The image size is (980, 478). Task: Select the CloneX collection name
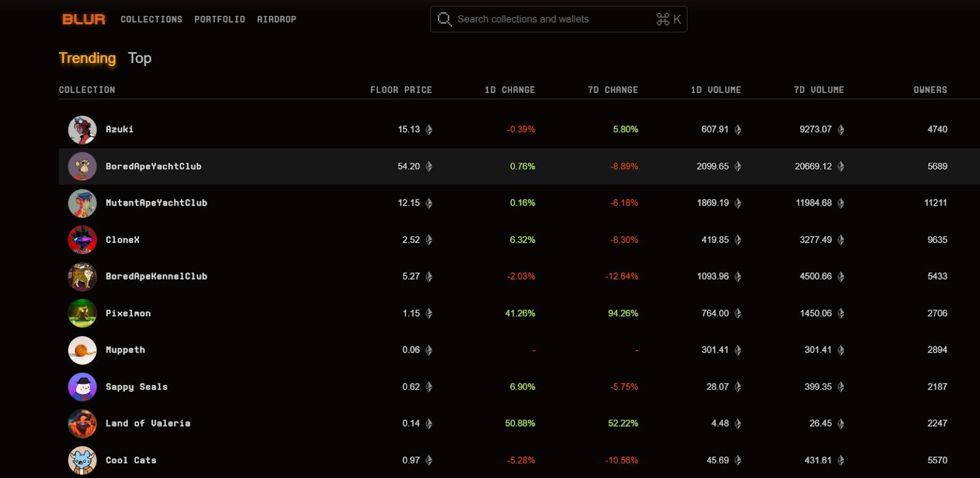pos(123,239)
